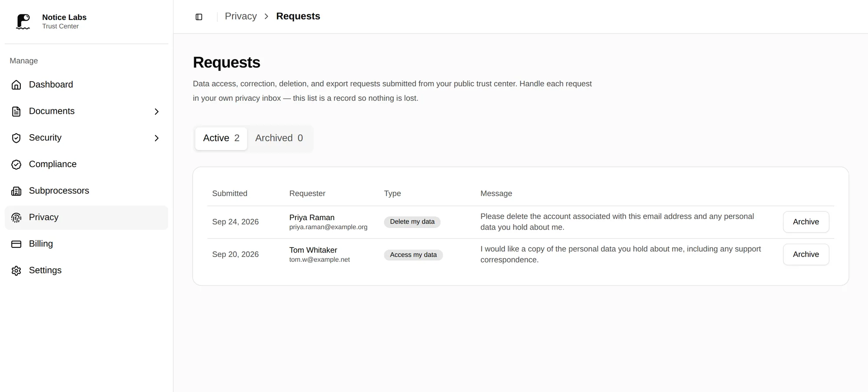Image resolution: width=868 pixels, height=392 pixels.
Task: Click the Message column header
Action: (496, 194)
